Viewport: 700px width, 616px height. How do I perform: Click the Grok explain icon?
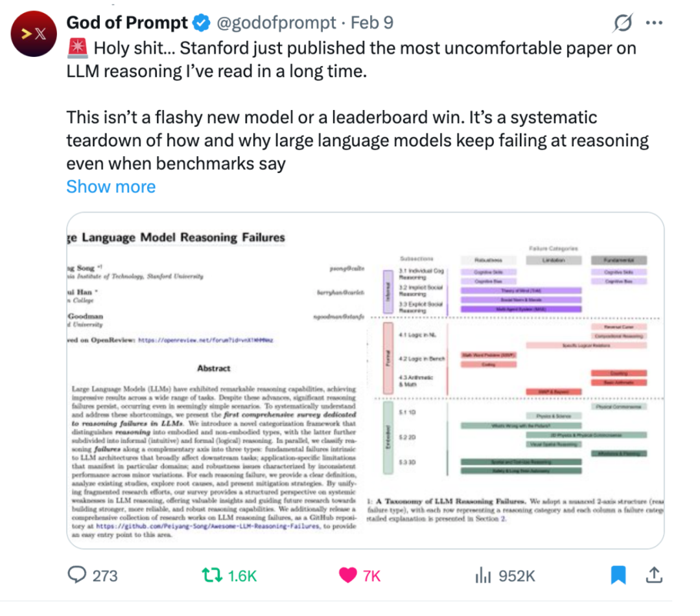[x=622, y=24]
